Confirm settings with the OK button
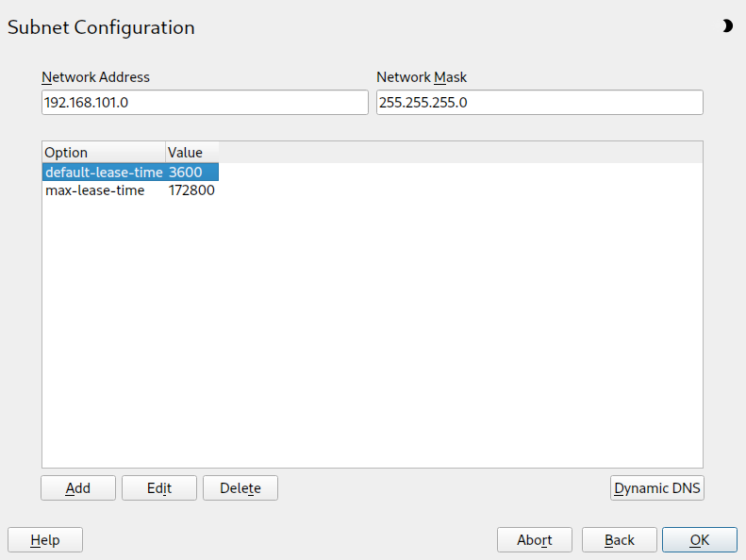The image size is (746, 560). (699, 539)
